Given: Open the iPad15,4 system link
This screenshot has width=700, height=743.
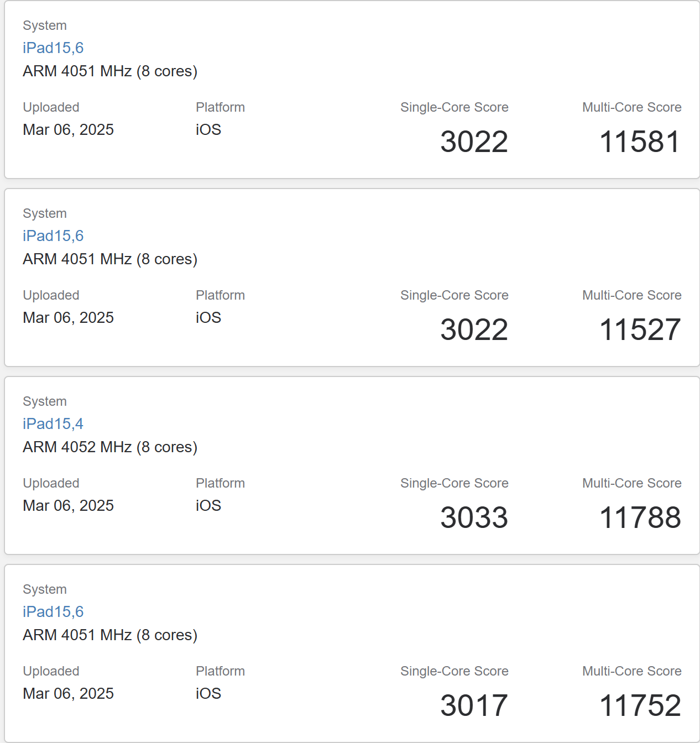Looking at the screenshot, I should point(53,424).
